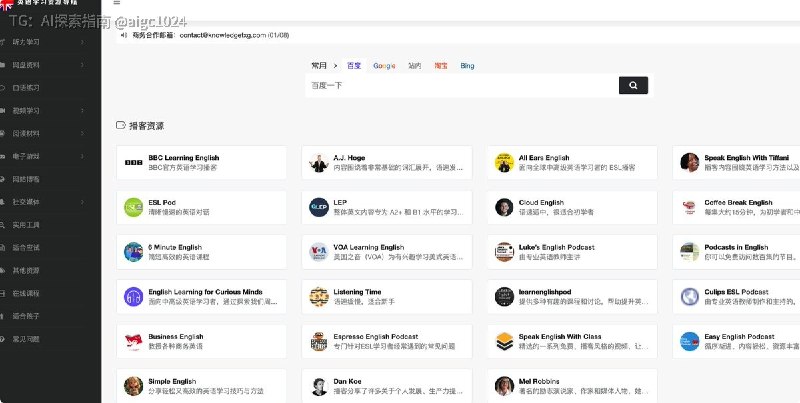Screen dimensions: 800x403
Task: Click the Culips ESL Podcast globe icon
Action: (x=689, y=296)
